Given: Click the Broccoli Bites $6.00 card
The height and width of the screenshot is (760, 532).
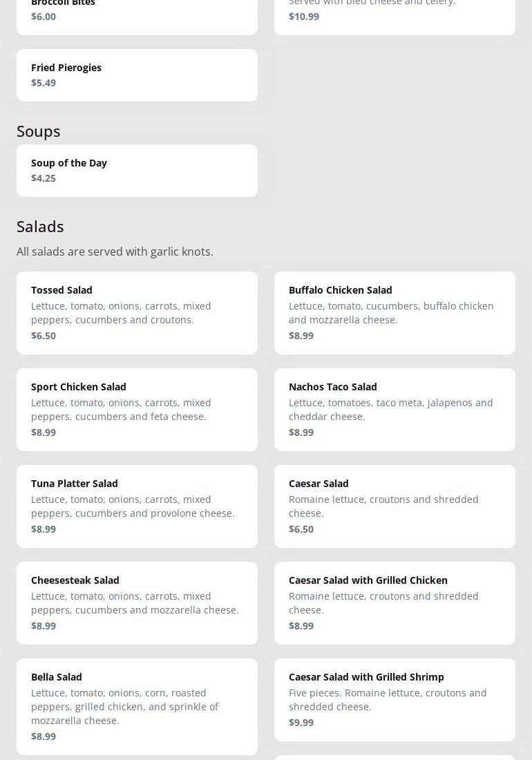Looking at the screenshot, I should 137,14.
